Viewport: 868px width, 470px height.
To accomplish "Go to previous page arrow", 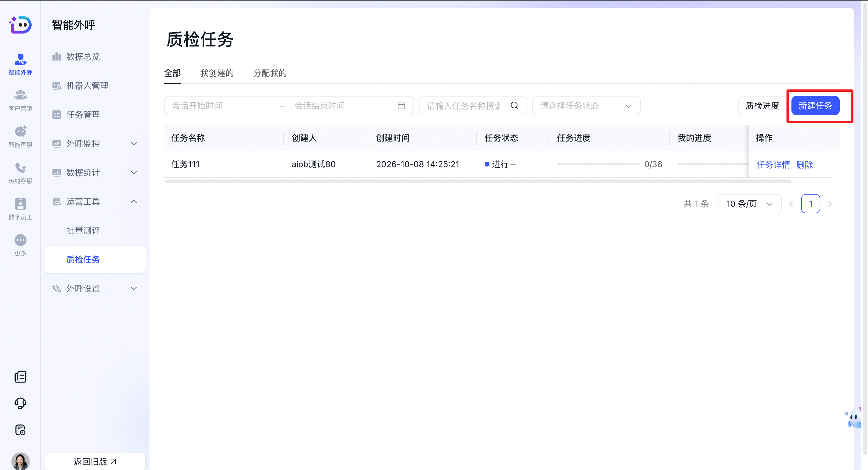I will coord(791,204).
